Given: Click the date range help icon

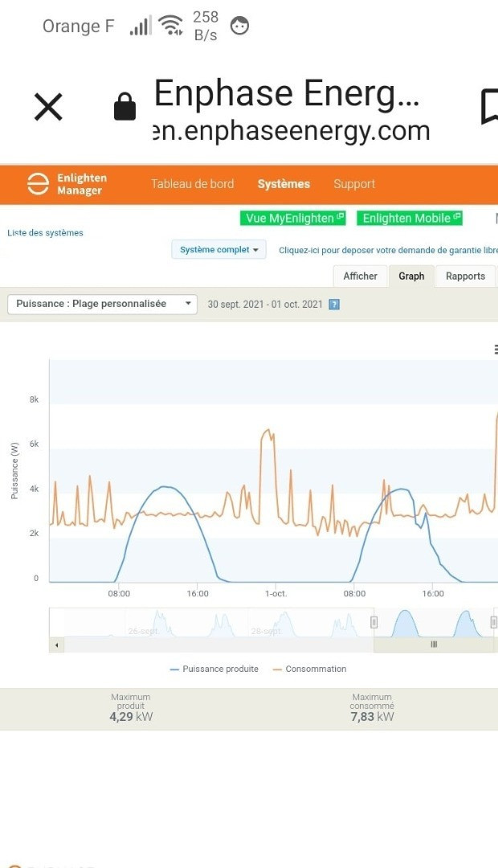Looking at the screenshot, I should (334, 305).
